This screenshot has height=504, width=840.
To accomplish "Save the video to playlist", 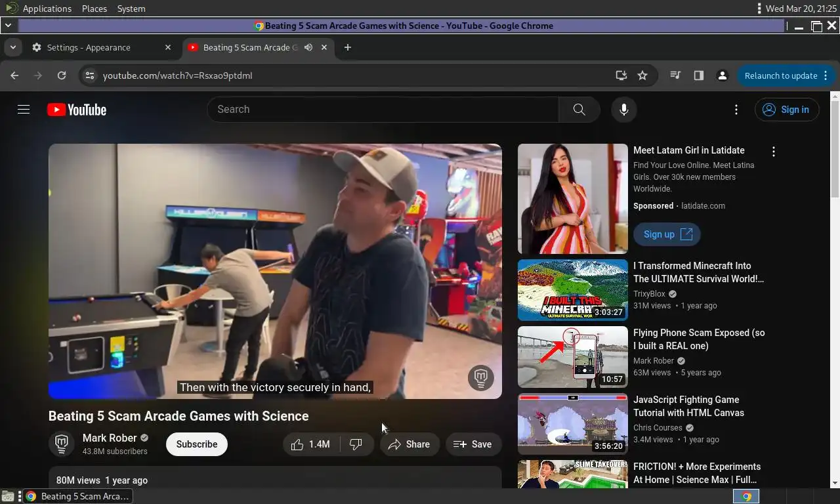I will coord(473,444).
